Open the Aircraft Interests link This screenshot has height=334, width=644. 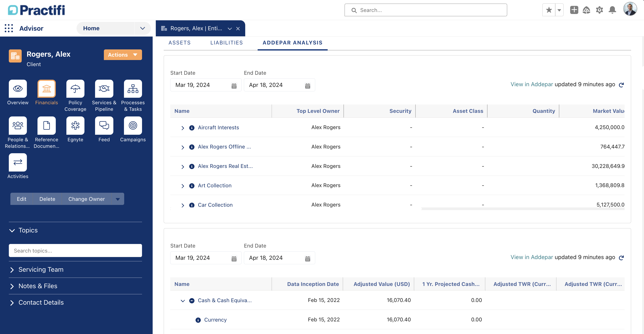pyautogui.click(x=218, y=128)
